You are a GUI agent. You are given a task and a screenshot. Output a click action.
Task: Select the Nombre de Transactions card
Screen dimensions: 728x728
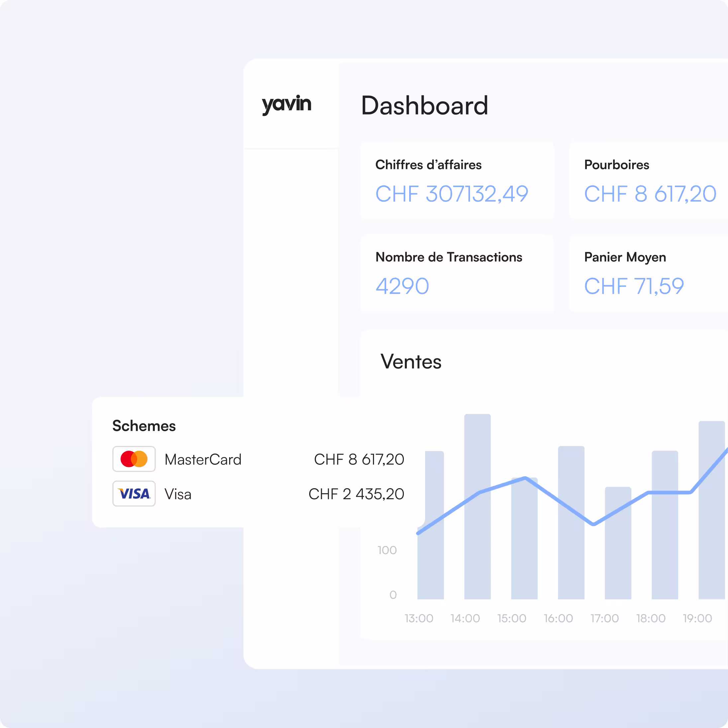point(457,273)
